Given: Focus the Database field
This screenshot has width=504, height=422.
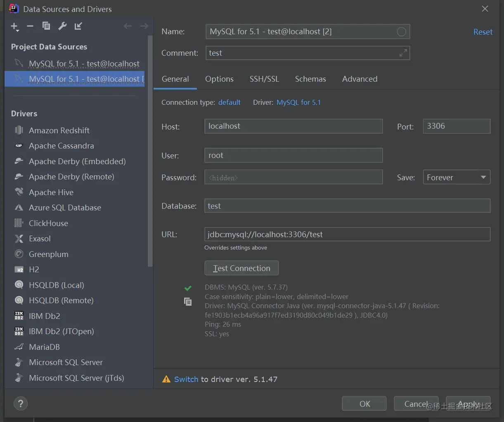Looking at the screenshot, I should point(347,206).
